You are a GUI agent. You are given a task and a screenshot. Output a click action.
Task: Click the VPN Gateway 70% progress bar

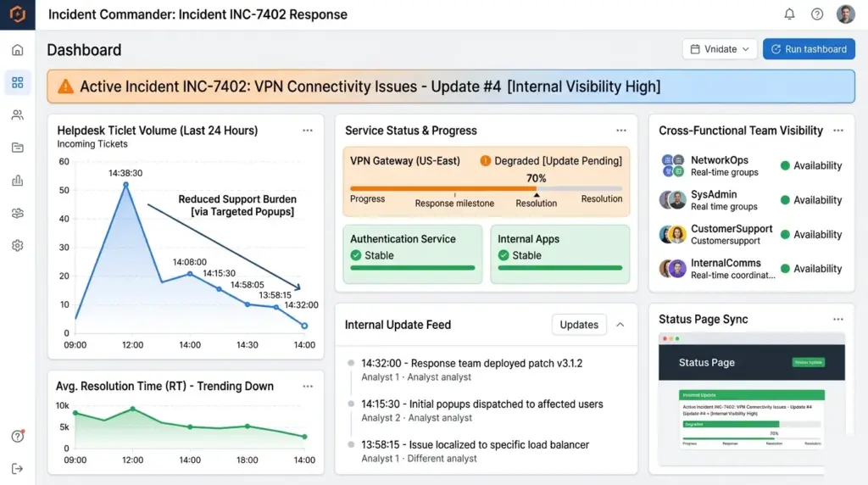point(486,188)
